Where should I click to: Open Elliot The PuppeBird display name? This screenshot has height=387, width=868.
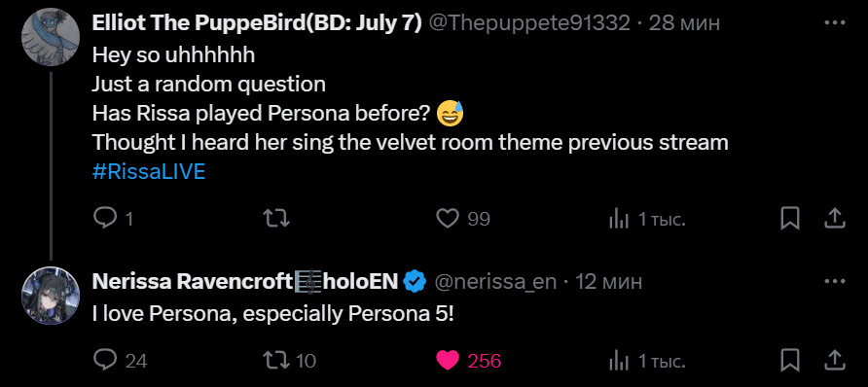(x=257, y=23)
